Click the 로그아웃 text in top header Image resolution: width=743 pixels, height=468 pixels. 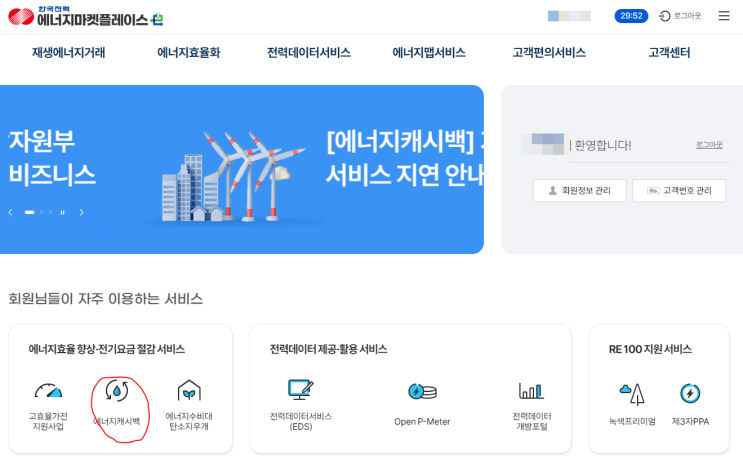point(687,16)
